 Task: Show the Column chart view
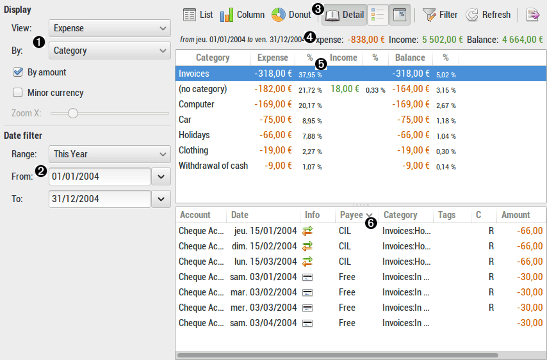(242, 15)
